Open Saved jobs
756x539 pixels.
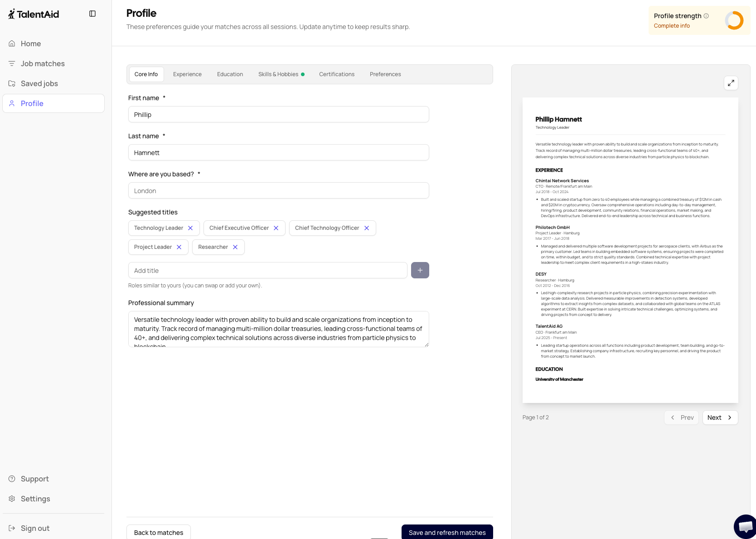[53, 83]
